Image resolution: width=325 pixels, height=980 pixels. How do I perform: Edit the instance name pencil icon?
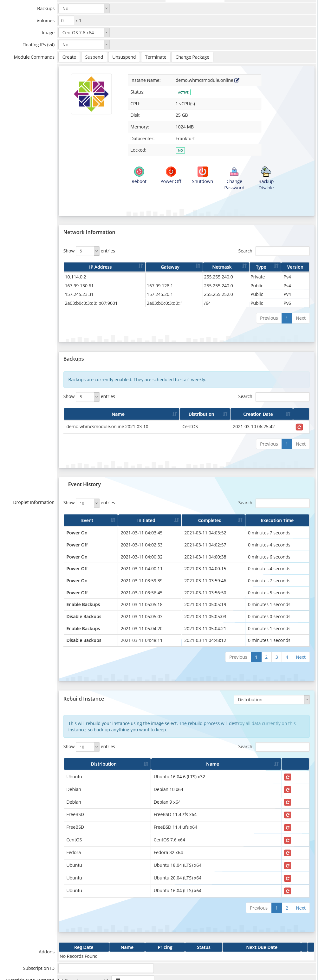click(237, 80)
